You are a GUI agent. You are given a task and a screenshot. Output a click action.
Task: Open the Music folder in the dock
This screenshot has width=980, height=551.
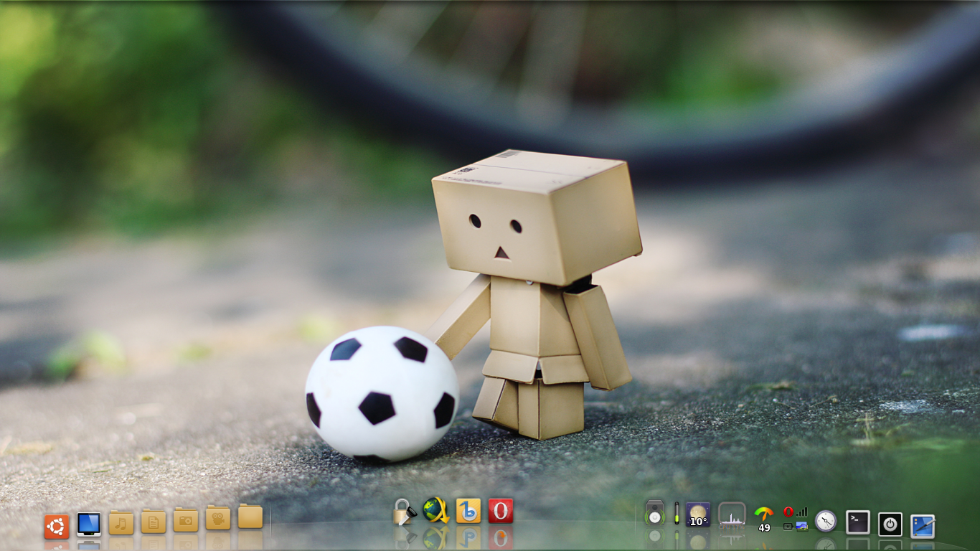click(x=121, y=522)
